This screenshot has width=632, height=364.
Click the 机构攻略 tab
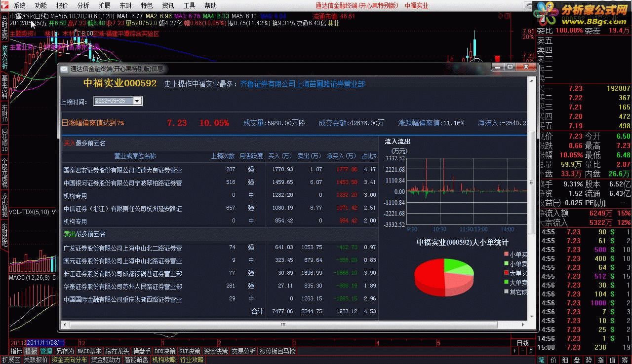click(x=164, y=360)
